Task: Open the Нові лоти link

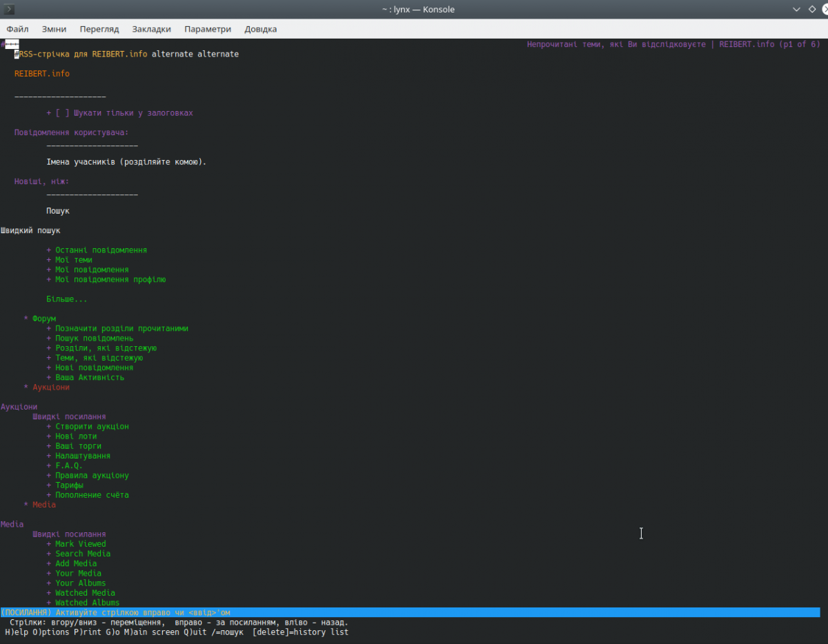Action: click(76, 436)
